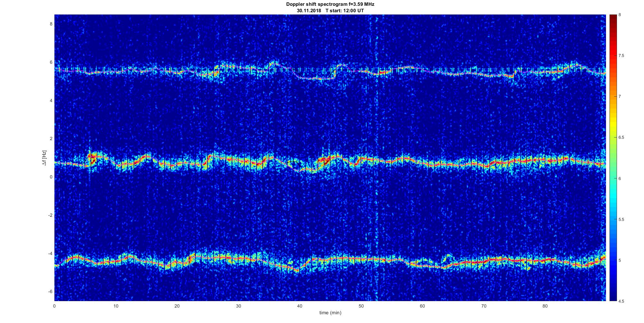Click the colorbar tick label '5.5'
The image size is (644, 323).
pos(621,219)
